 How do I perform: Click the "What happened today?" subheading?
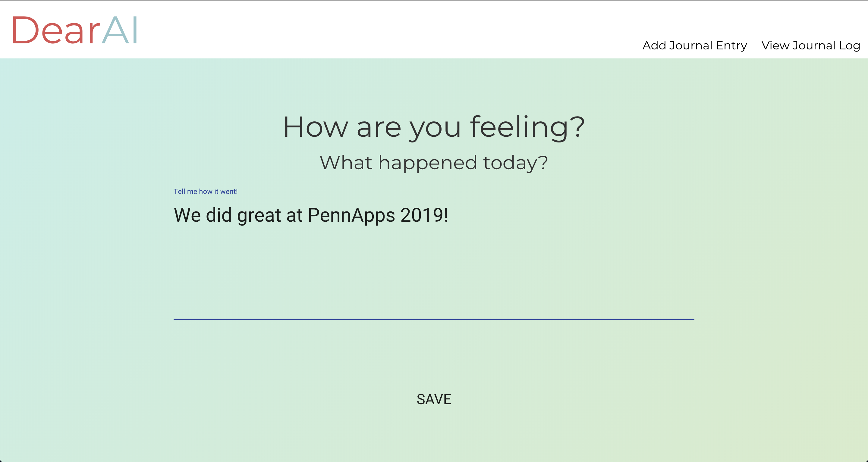(434, 163)
